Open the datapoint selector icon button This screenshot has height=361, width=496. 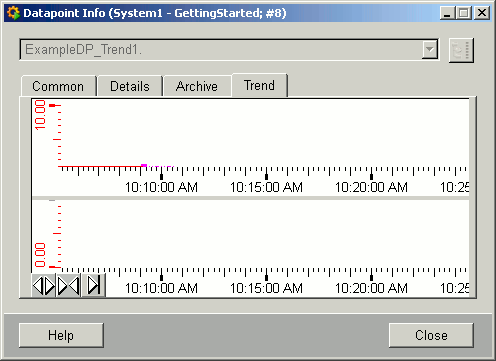[461, 50]
